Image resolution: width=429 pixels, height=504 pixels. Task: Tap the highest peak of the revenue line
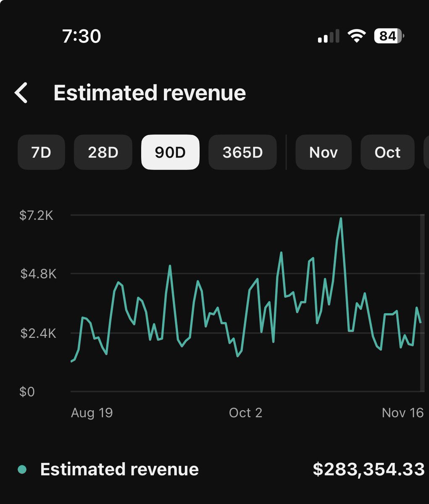[x=341, y=219]
